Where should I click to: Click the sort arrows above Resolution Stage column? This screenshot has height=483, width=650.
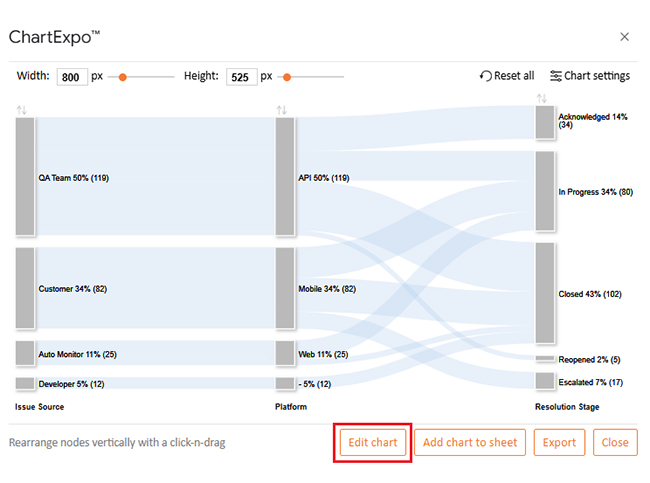(542, 98)
